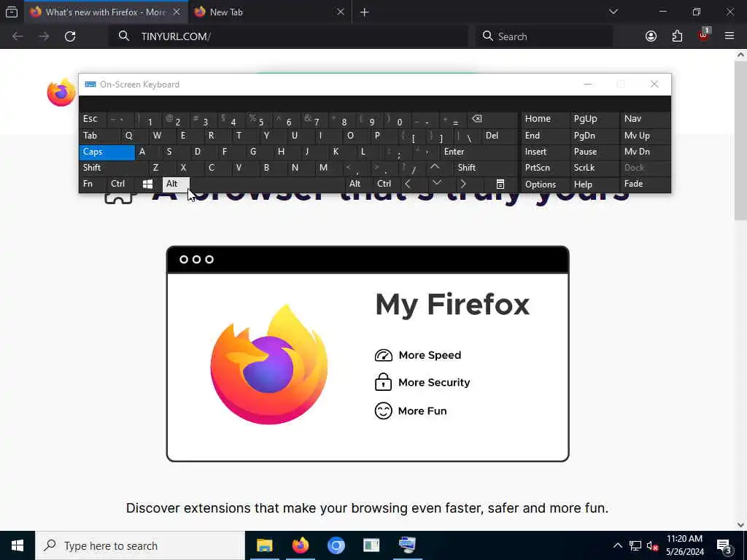Open a new Firefox tab with plus
Viewport: 747px width, 560px height.
click(x=365, y=12)
